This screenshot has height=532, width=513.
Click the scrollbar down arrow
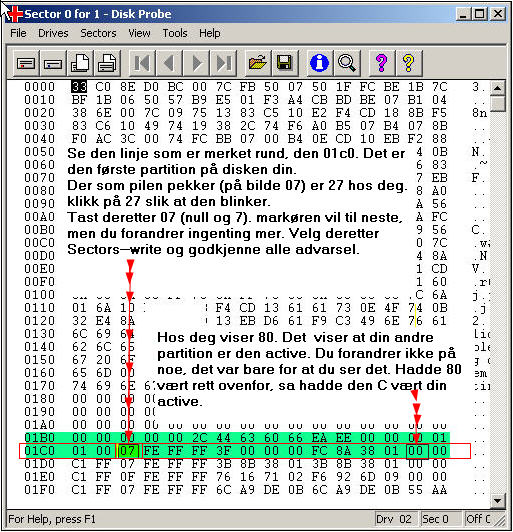497,500
